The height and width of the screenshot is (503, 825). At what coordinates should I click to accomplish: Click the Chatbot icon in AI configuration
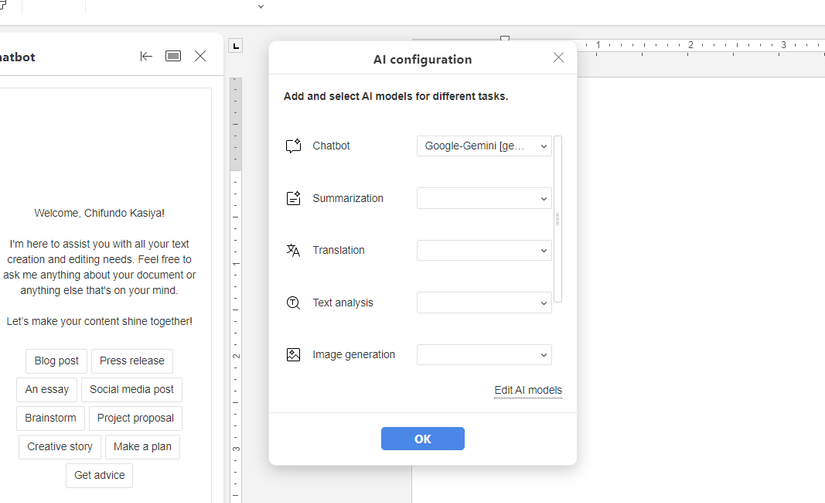click(x=293, y=146)
